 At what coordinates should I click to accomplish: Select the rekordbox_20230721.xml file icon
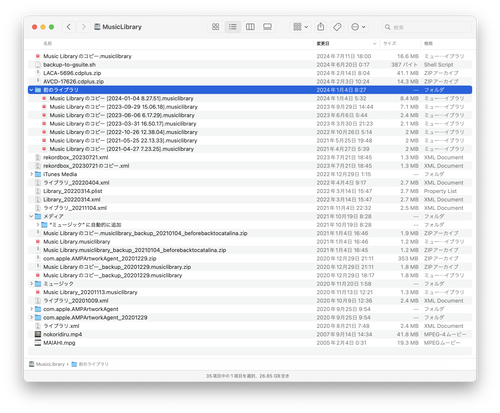(x=38, y=157)
